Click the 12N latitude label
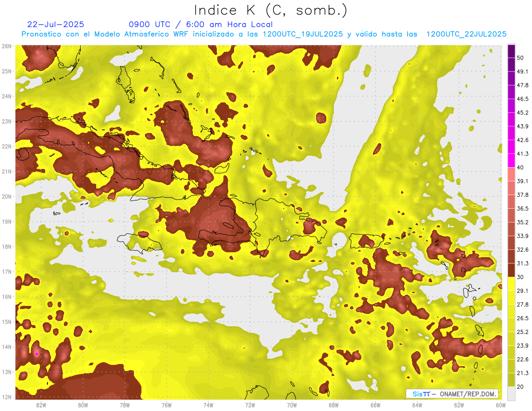Viewport: 532px width, 411px height. click(x=6, y=396)
